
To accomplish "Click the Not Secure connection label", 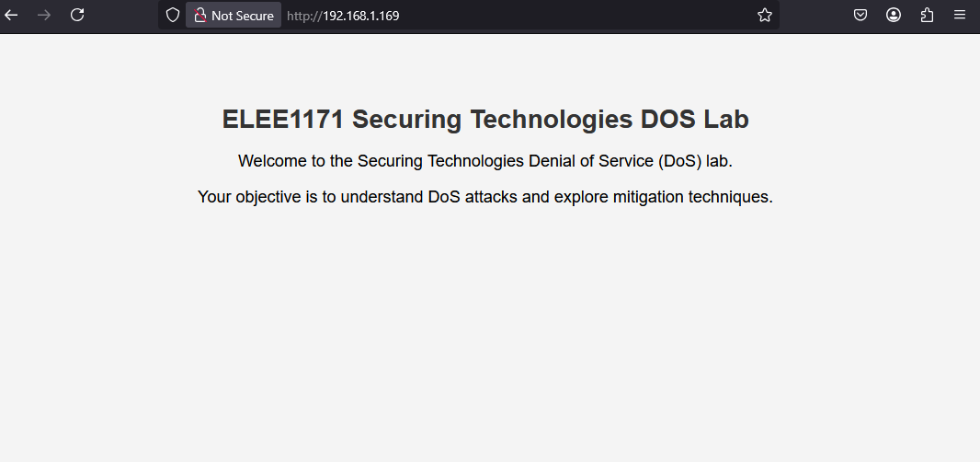I will (x=243, y=16).
